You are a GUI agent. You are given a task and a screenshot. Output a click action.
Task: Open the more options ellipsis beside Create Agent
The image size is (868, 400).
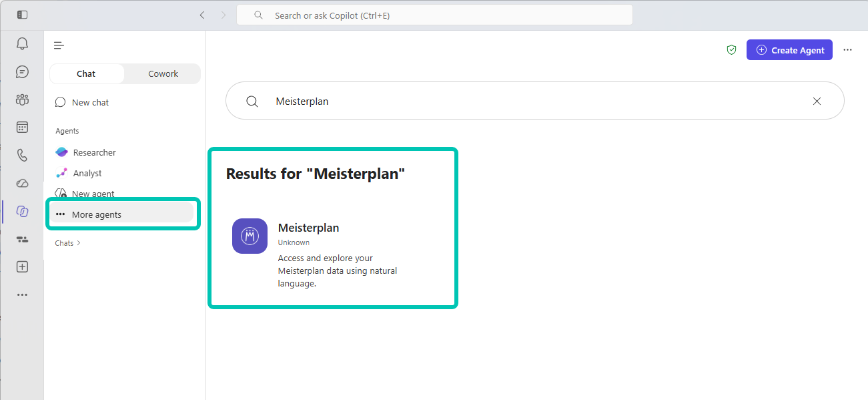pos(847,50)
